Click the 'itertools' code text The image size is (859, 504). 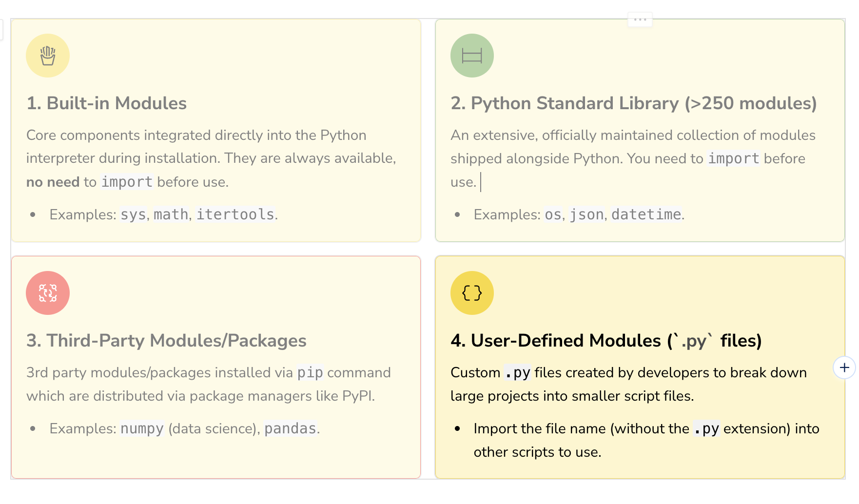click(x=235, y=214)
